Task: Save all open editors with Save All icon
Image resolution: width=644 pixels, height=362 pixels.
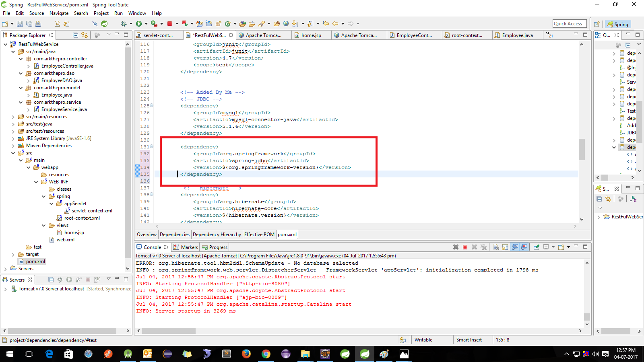Action: pos(29,24)
